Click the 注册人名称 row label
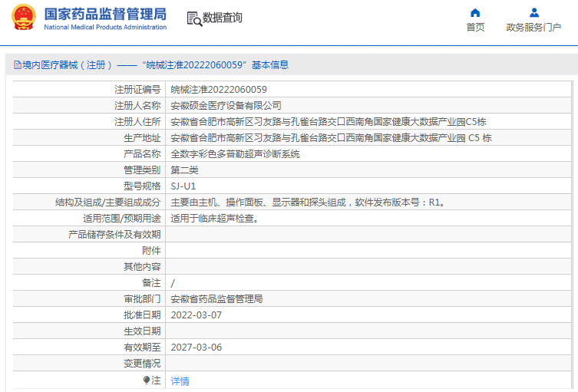The width and height of the screenshot is (578, 392). click(x=137, y=106)
